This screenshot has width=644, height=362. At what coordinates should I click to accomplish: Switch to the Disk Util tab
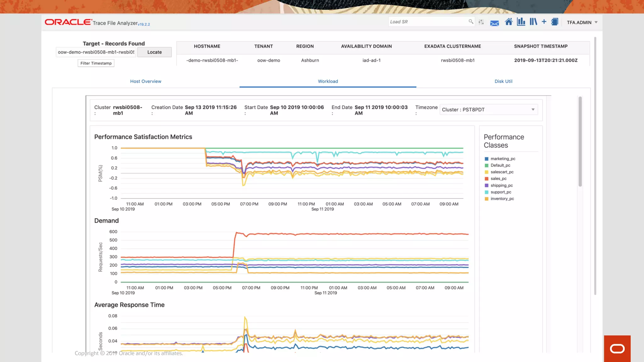point(503,81)
